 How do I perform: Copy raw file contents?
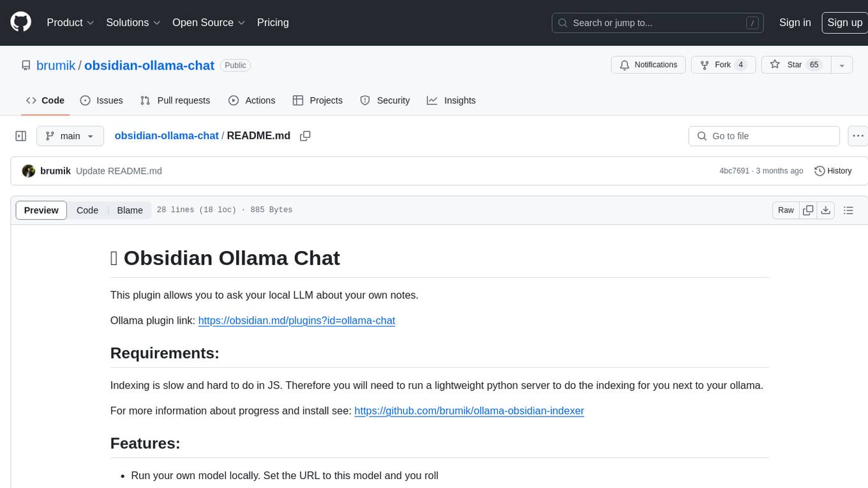coord(809,210)
